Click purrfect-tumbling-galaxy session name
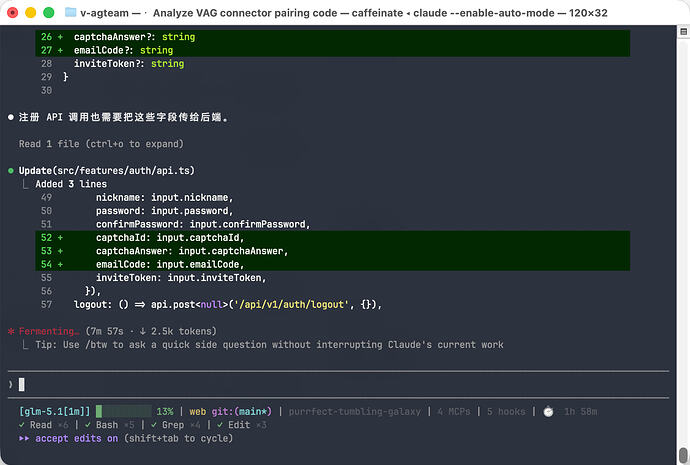This screenshot has width=690, height=465. pos(355,412)
